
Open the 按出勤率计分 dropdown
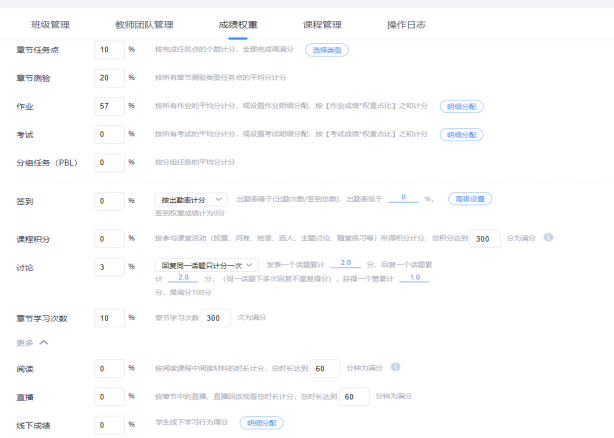coord(193,200)
